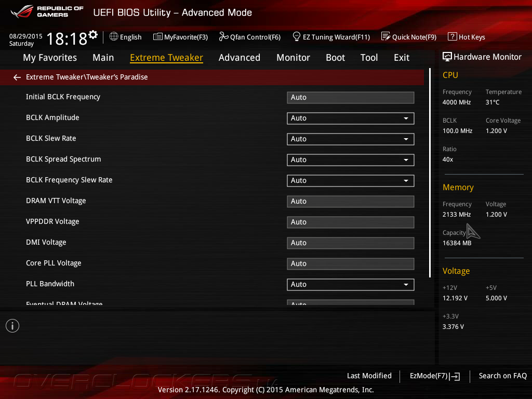Click the 2133 MHz memory frequency
The height and width of the screenshot is (399, 532).
[456, 215]
